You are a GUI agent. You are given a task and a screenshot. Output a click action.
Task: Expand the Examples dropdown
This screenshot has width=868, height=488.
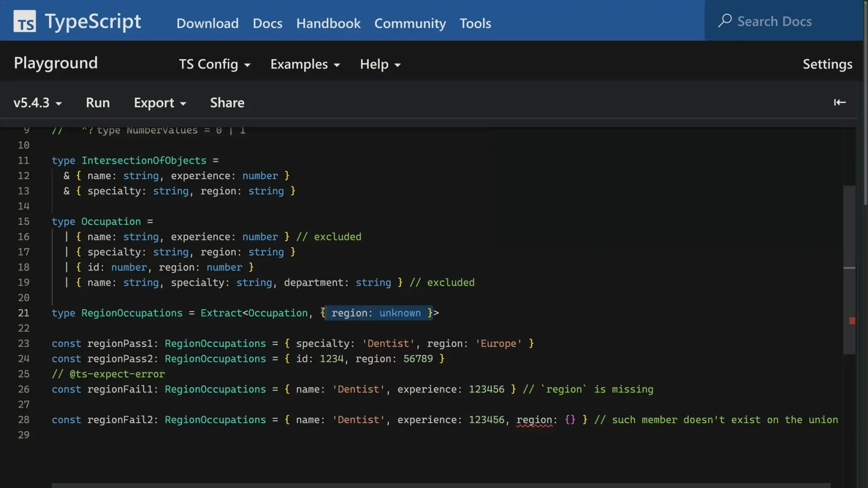pos(305,64)
